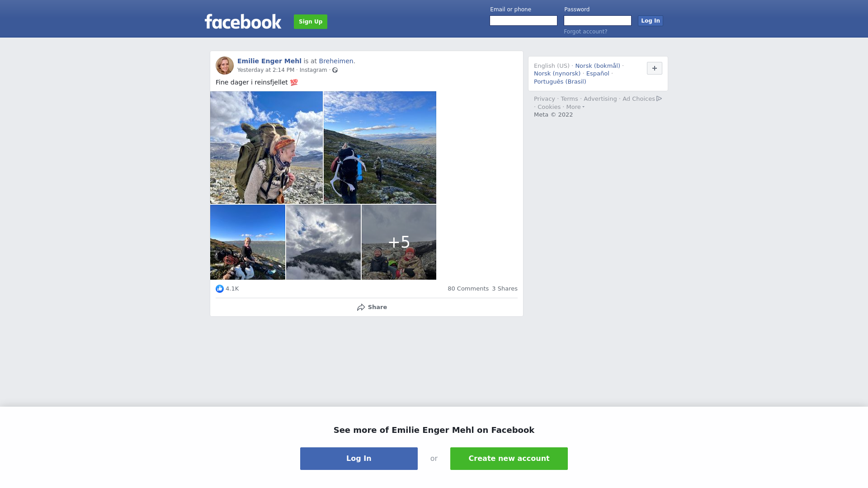Expand the More footer dropdown
The height and width of the screenshot is (488, 868).
click(x=575, y=107)
